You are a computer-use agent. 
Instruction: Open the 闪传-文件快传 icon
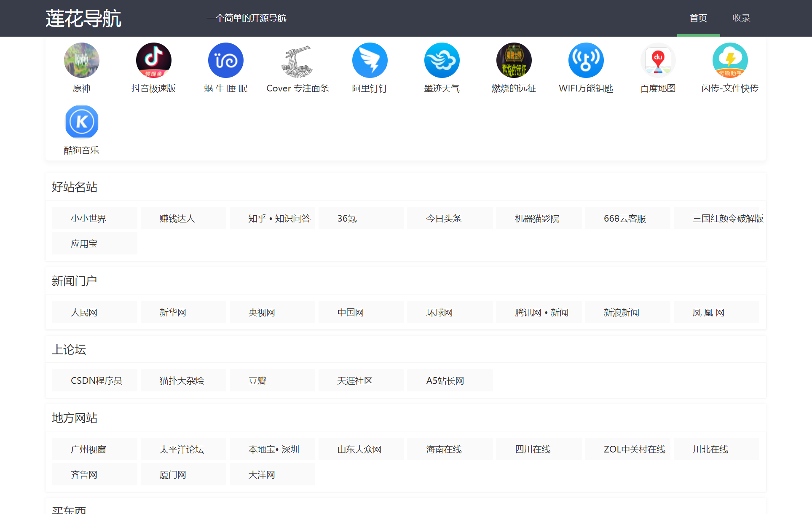(x=730, y=60)
